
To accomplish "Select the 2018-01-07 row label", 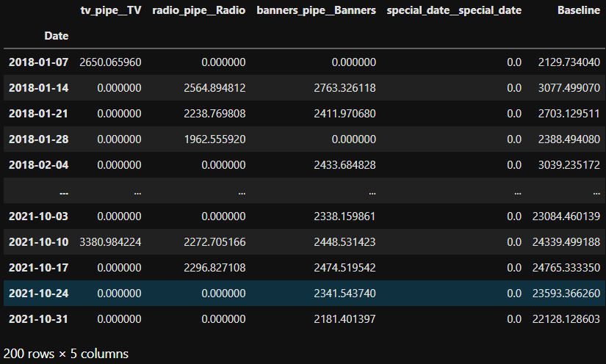I will [x=38, y=62].
